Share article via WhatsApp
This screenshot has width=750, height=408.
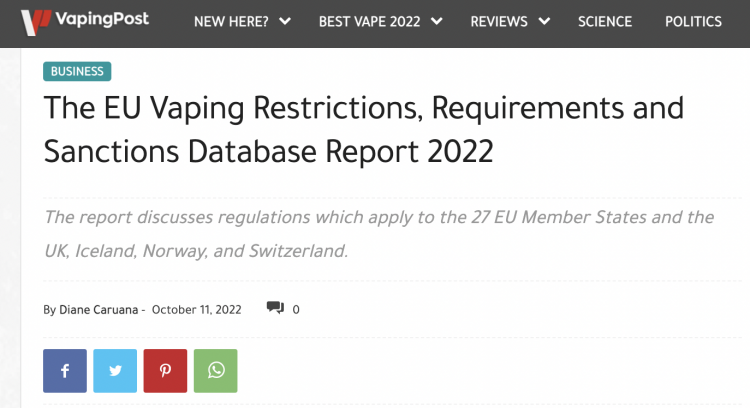click(216, 371)
